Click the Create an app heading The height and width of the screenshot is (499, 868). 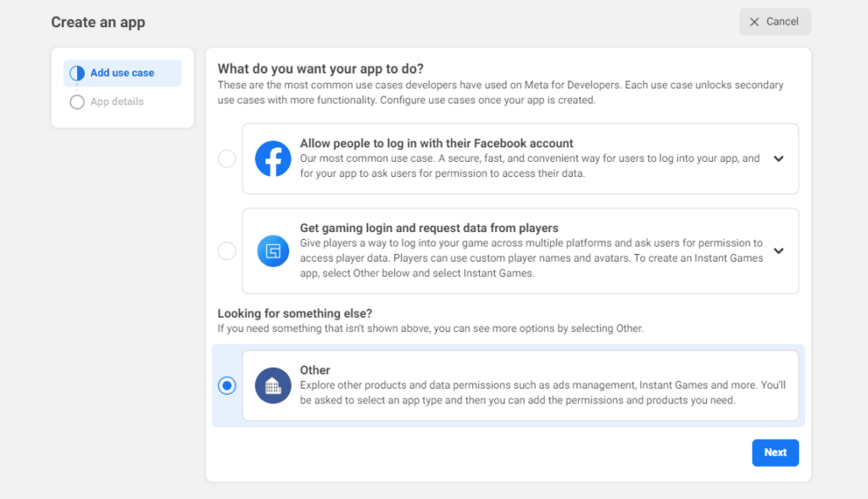pos(98,22)
